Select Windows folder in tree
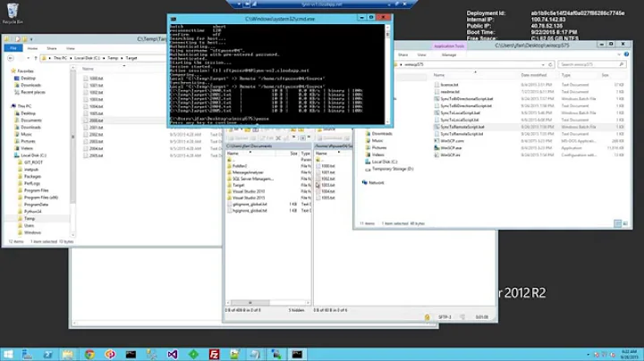Screen dimensions: 644x361 32,232
